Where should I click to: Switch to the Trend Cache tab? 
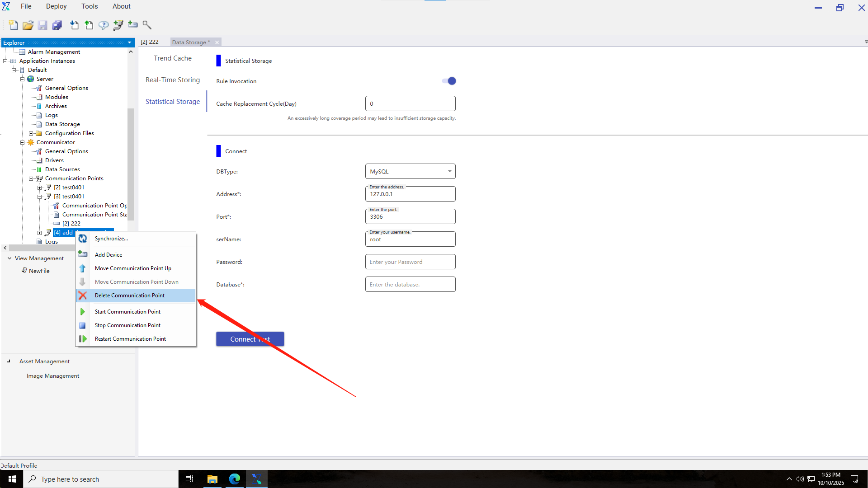[172, 58]
